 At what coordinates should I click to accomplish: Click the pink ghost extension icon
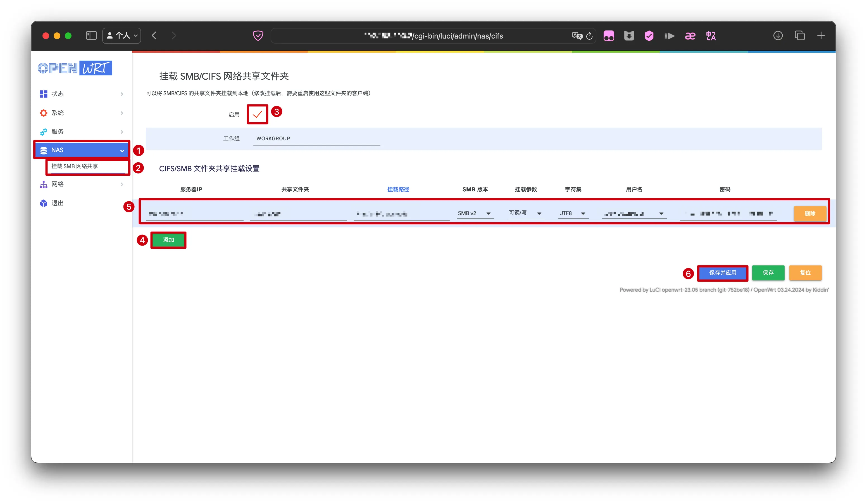pyautogui.click(x=609, y=36)
